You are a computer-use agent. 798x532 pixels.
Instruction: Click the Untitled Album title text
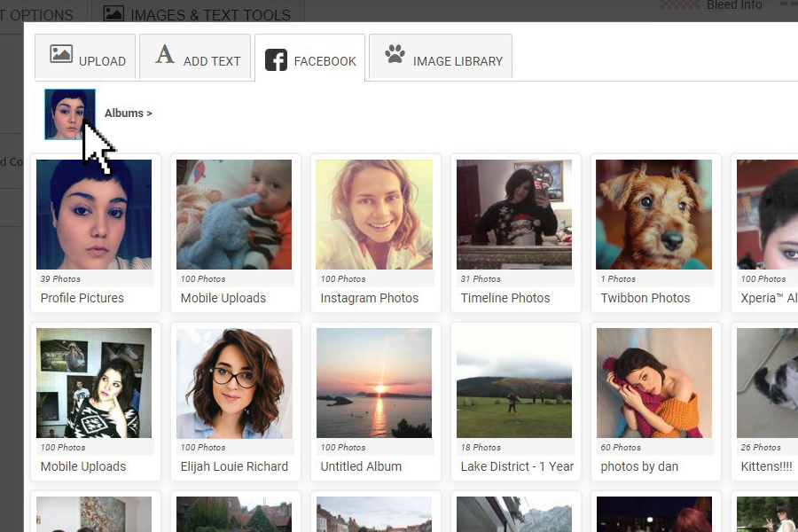click(361, 466)
